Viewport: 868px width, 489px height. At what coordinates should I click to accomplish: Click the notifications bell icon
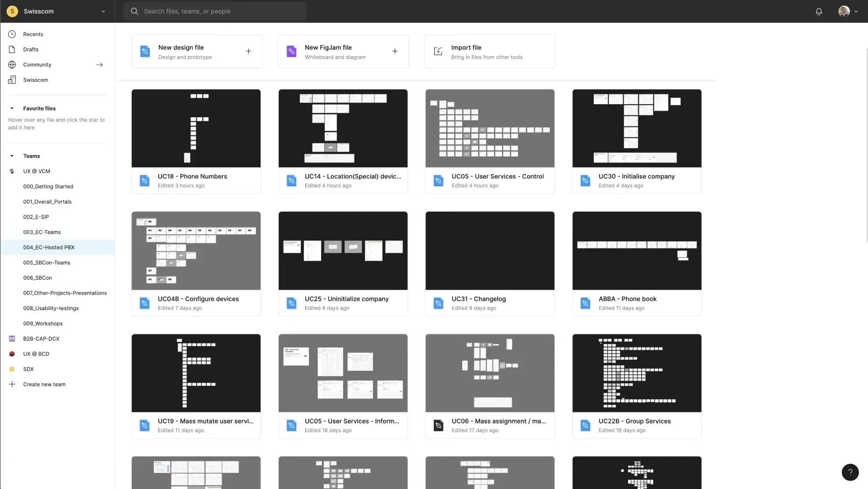click(819, 11)
